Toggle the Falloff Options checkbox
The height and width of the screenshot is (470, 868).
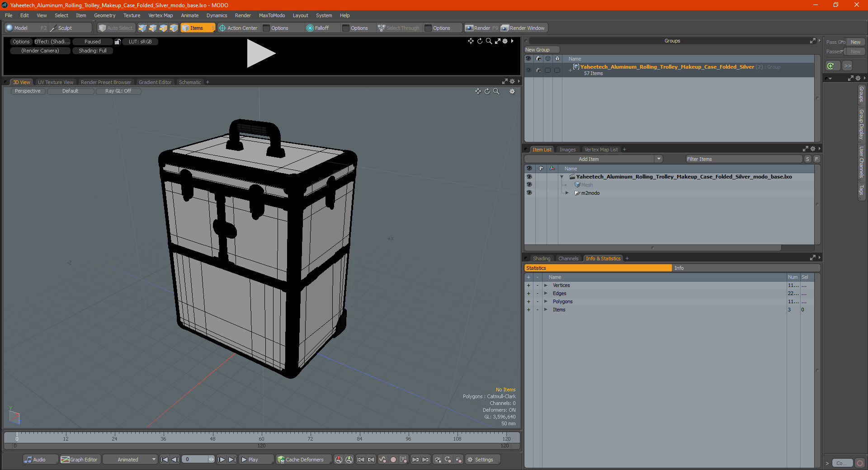click(x=346, y=28)
